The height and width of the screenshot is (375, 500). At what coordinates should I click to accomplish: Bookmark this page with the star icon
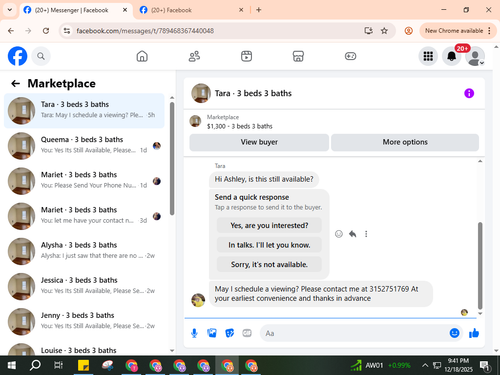point(384,31)
